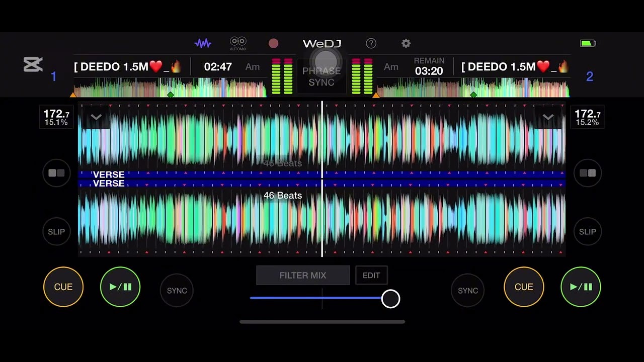Expand deck 1 chevron dropdown on waveform
Viewport: 644px width, 362px height.
point(96,117)
